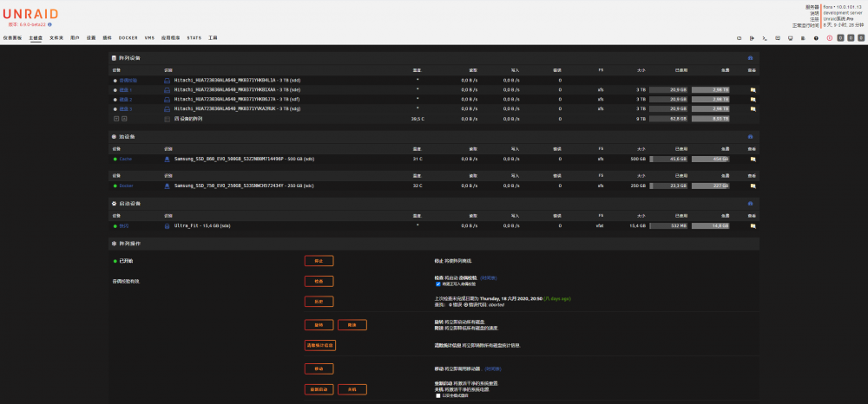Open the 磁盘 1 device link
This screenshot has height=404, width=868.
(x=126, y=89)
